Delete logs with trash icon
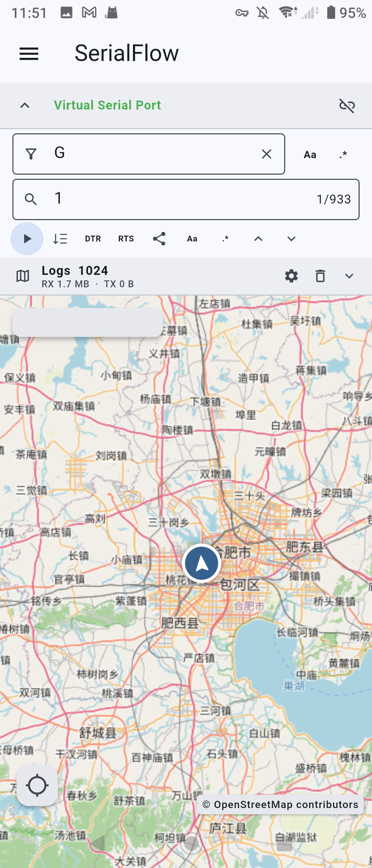This screenshot has height=868, width=372. (320, 276)
